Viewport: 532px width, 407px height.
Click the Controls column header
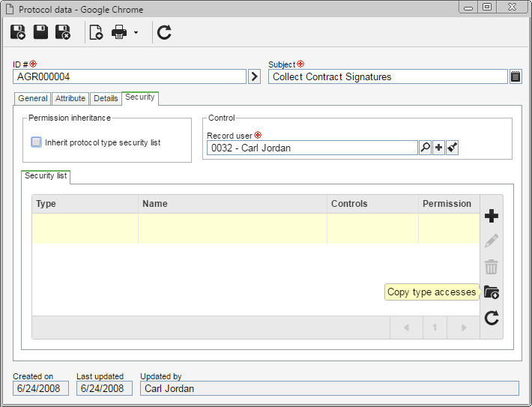point(372,204)
